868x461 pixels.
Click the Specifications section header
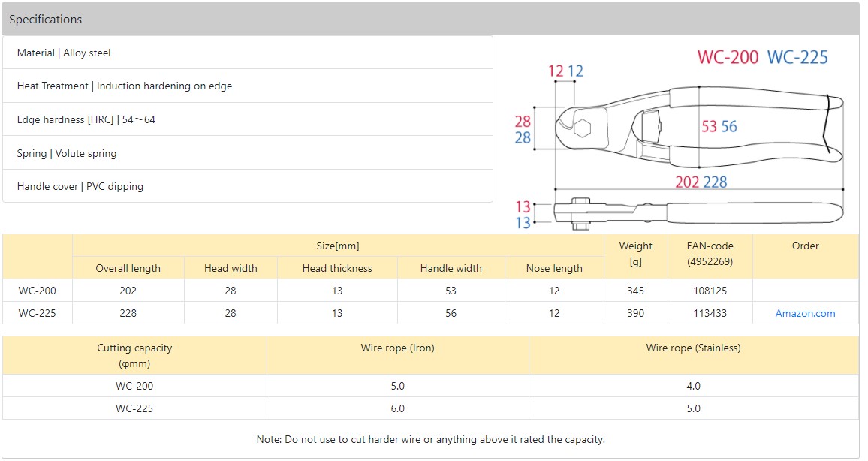(46, 20)
